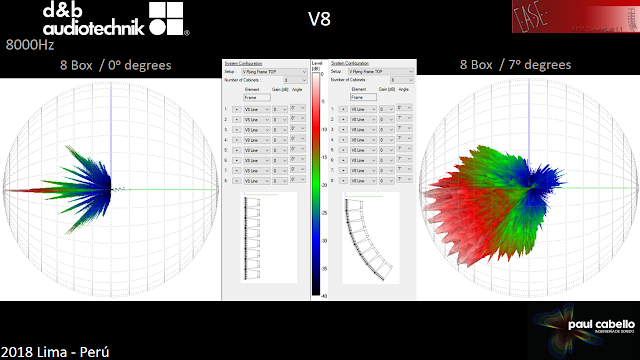Open Setup dropdown in right System Configuration panel

click(x=380, y=71)
